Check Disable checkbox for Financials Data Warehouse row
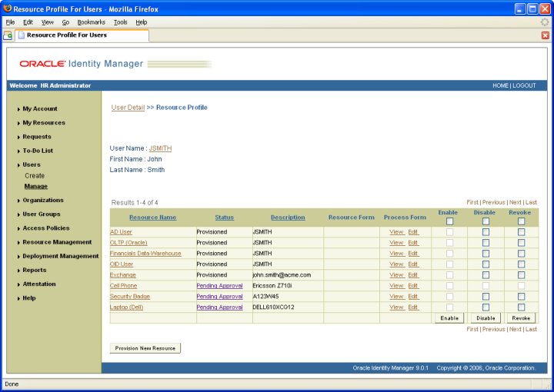 (x=486, y=254)
